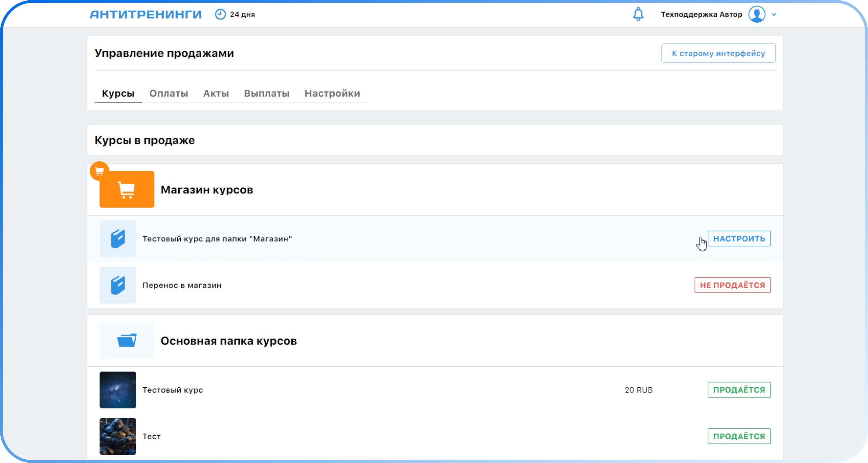Image resolution: width=868 pixels, height=463 pixels.
Task: Open the galaxy thumbnail of Тестовый курс
Action: 118,390
